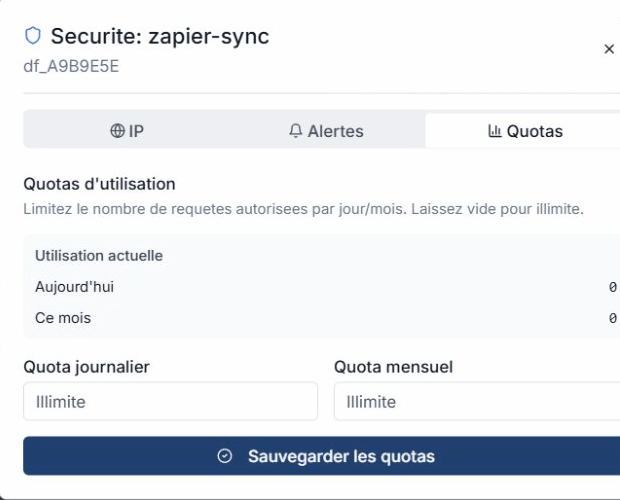Screen dimensions: 620x500
Task: Focus the Quota mensuel input field
Action: click(477, 402)
